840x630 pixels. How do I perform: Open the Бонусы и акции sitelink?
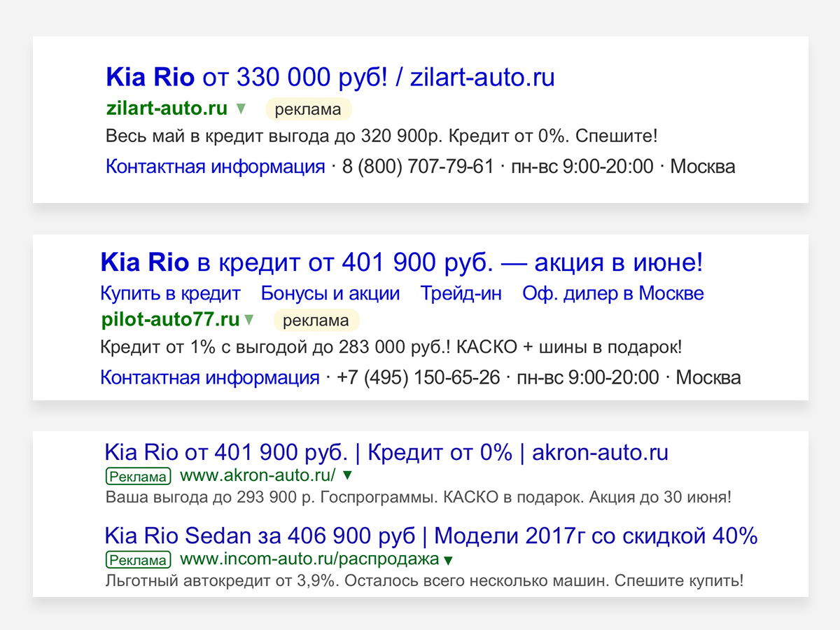click(x=330, y=294)
